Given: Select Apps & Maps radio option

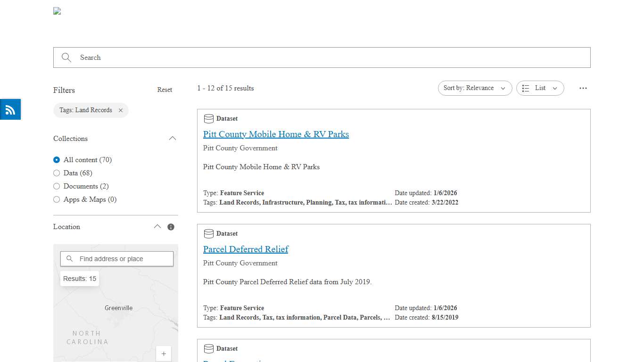Looking at the screenshot, I should [x=57, y=199].
